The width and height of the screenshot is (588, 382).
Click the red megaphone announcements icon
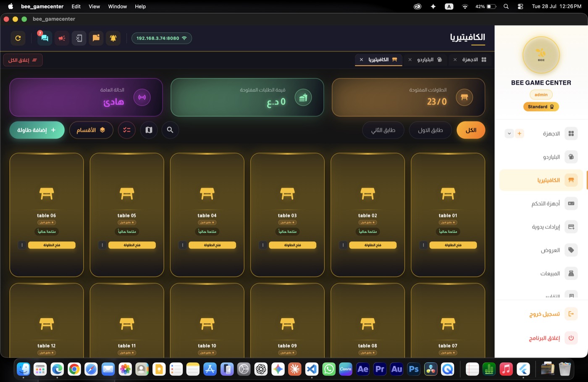coord(62,38)
